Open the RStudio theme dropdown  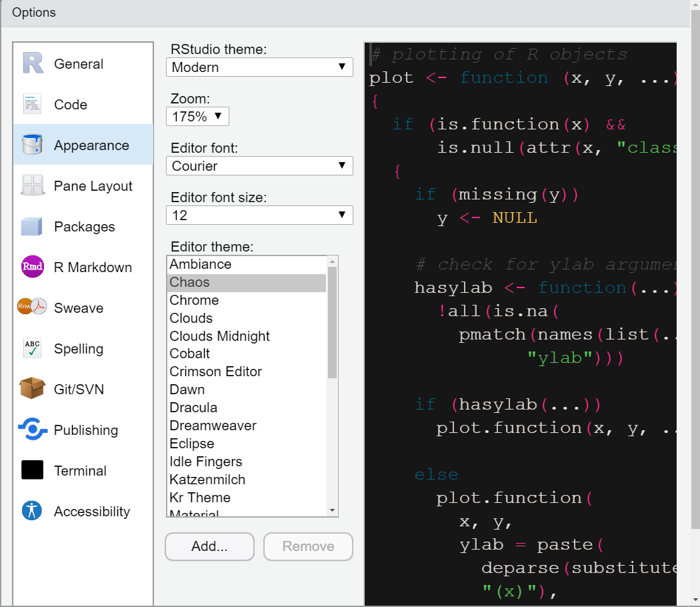click(x=259, y=67)
